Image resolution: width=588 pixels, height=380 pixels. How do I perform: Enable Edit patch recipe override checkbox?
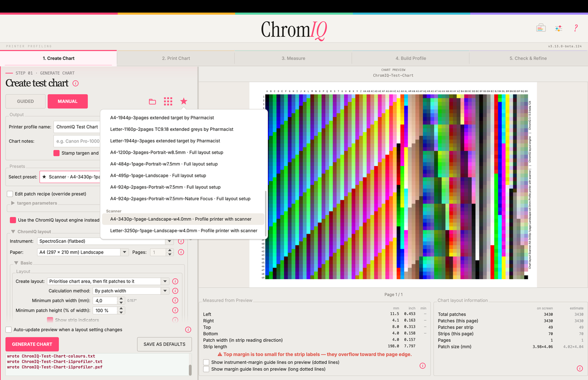pos(10,194)
